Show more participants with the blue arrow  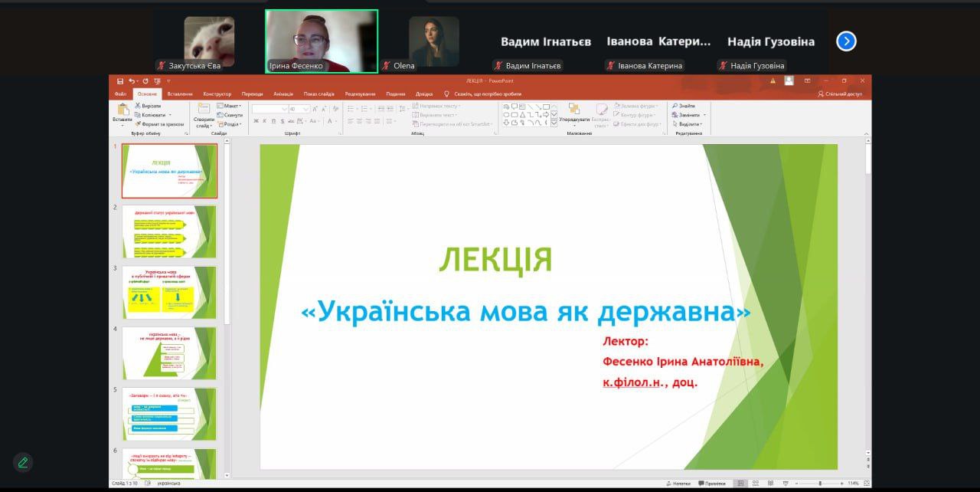tap(845, 41)
